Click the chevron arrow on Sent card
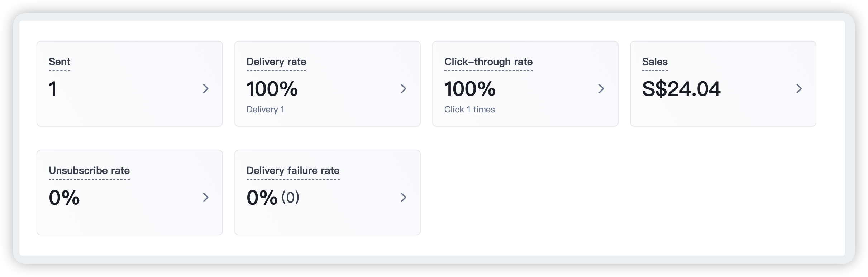Viewport: 868px width, 277px height. click(206, 89)
